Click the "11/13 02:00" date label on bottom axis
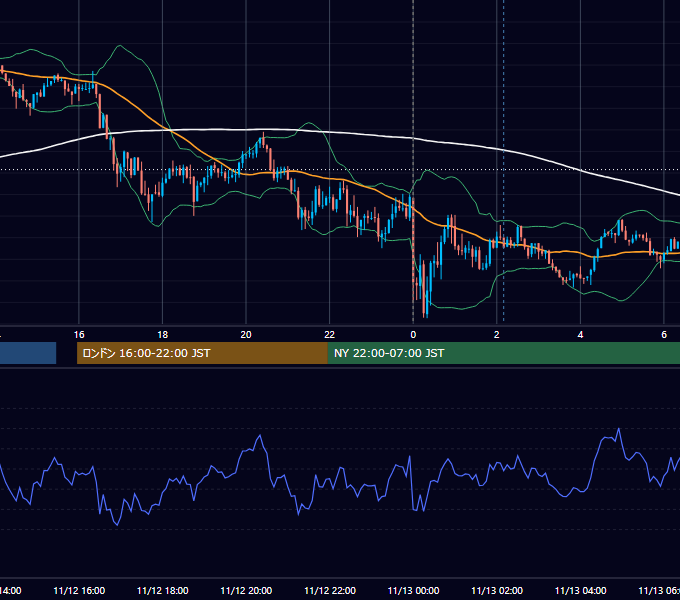This screenshot has height=600, width=680. pyautogui.click(x=497, y=590)
